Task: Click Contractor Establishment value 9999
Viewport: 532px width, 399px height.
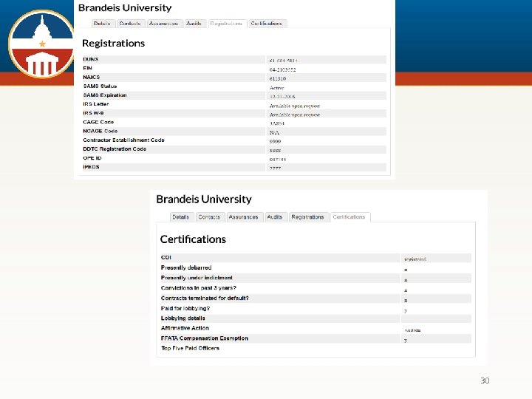Action: pyautogui.click(x=275, y=141)
